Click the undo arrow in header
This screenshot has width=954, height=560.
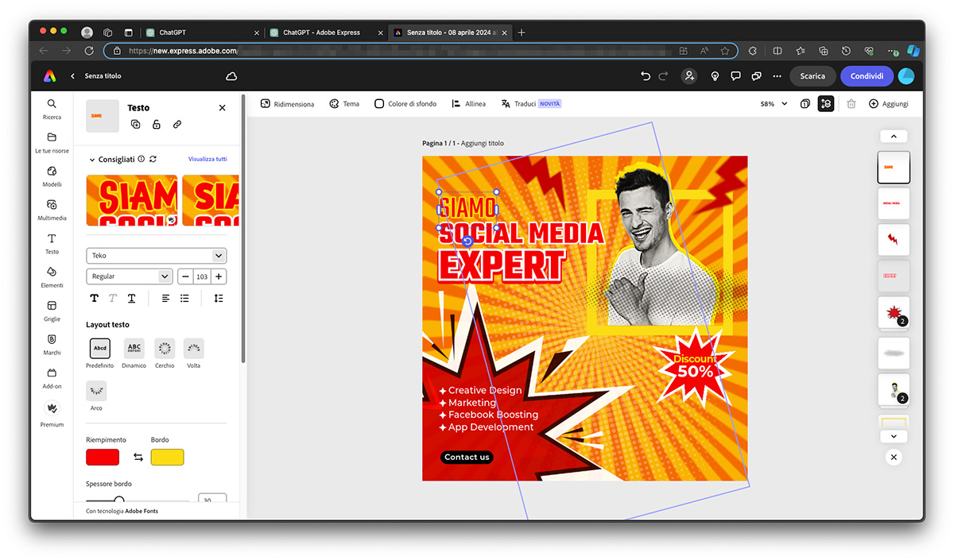pos(645,76)
